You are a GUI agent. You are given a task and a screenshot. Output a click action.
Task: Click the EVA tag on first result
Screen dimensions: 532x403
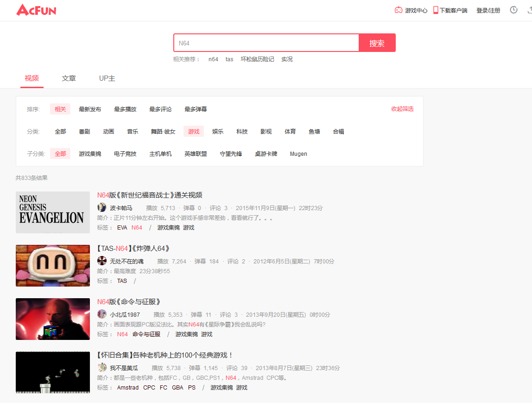122,228
